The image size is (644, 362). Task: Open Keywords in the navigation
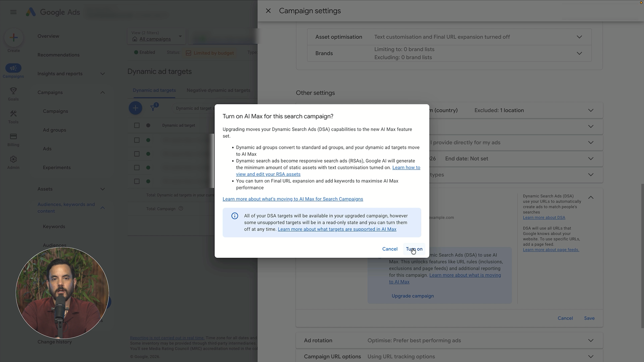point(54,227)
